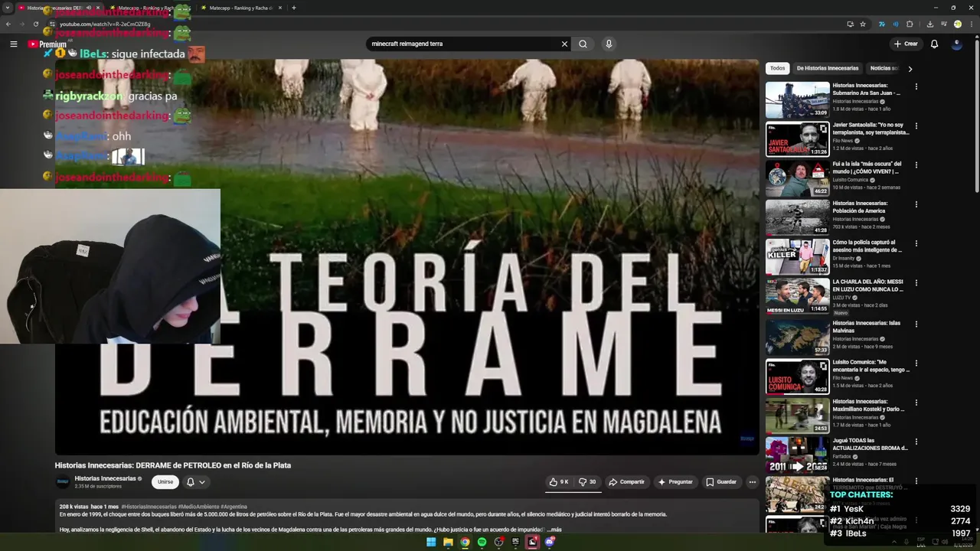Select the Noticias chip

tap(884, 68)
